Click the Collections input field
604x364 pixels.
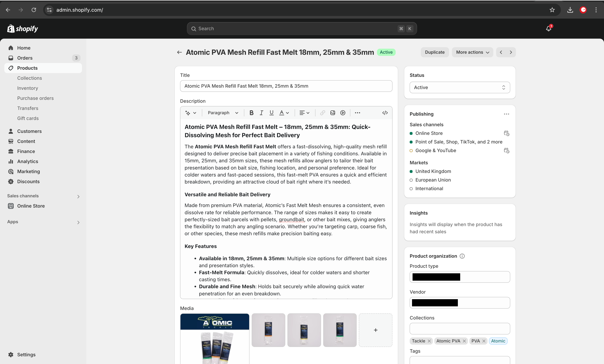point(460,328)
